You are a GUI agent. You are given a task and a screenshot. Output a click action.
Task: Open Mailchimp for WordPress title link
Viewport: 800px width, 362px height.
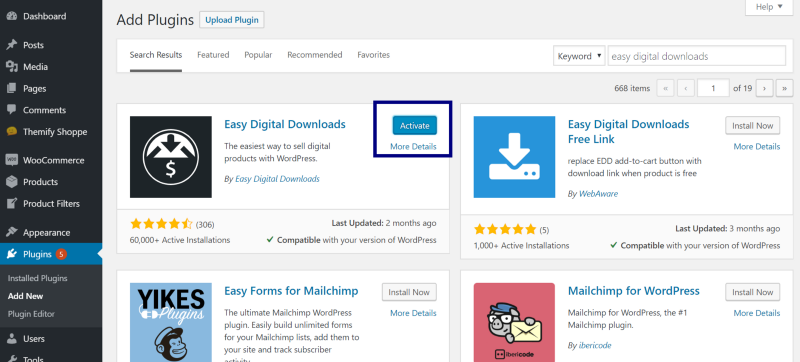(x=634, y=291)
